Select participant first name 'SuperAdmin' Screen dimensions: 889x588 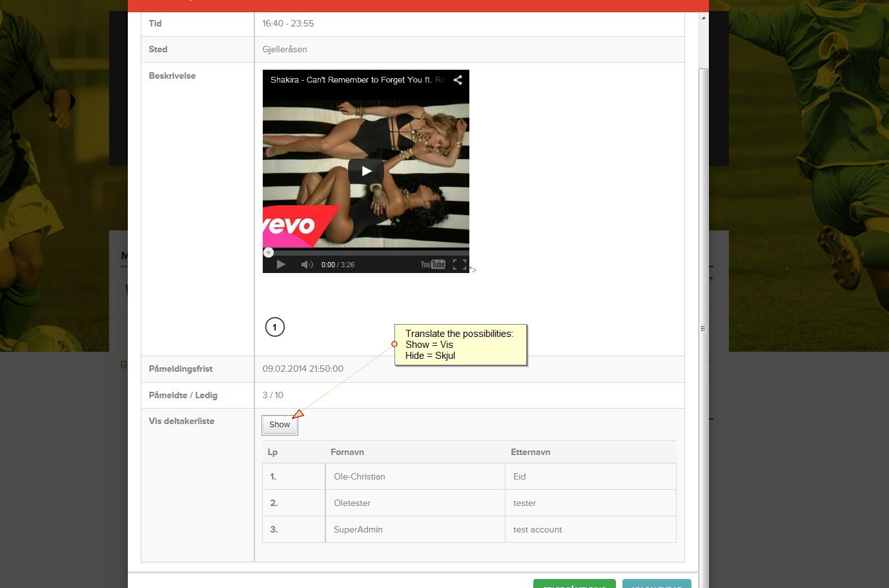(x=358, y=529)
